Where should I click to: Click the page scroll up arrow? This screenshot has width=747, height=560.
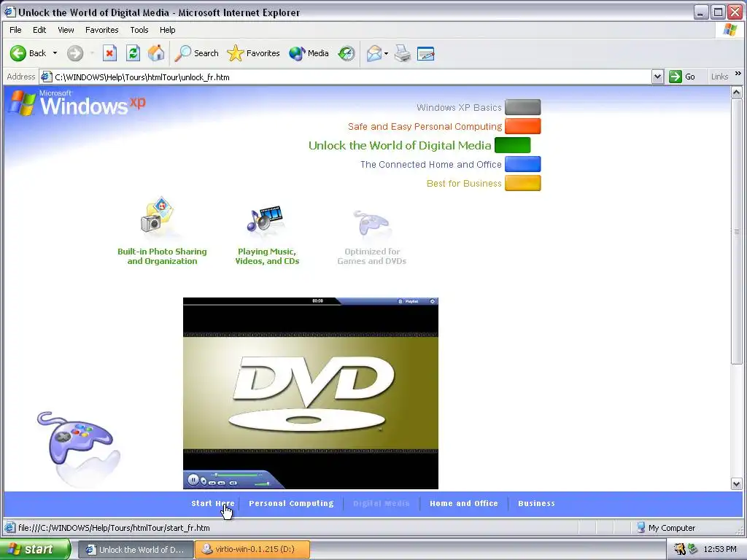(737, 93)
